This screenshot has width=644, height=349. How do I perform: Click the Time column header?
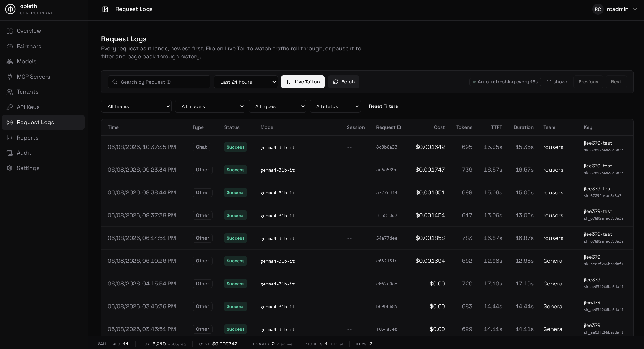[113, 127]
